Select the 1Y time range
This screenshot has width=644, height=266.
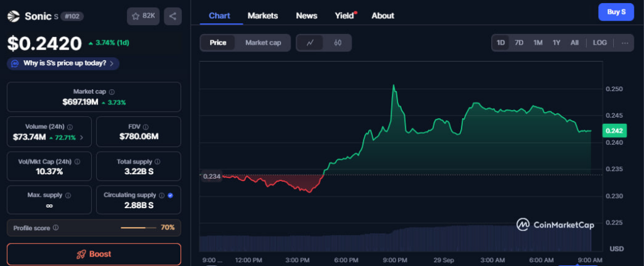[x=557, y=43]
